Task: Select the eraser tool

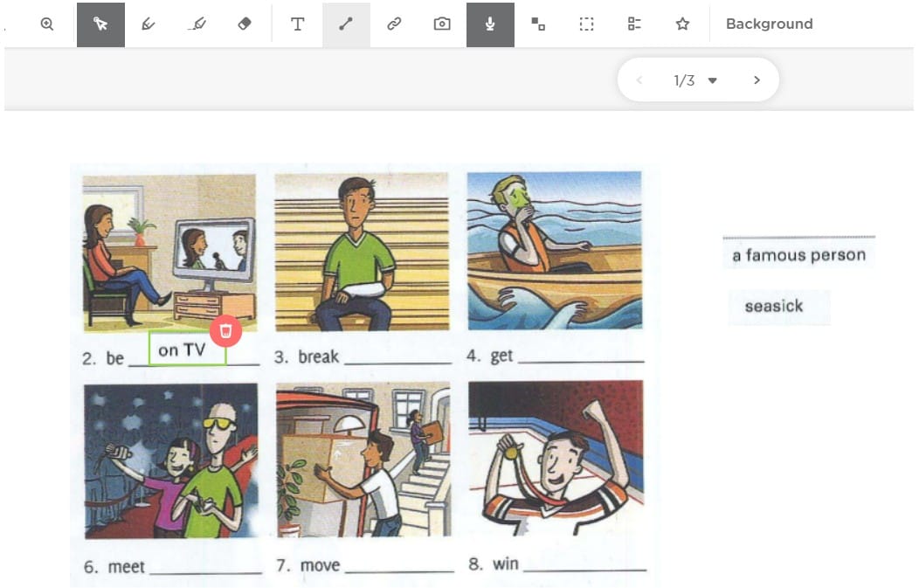Action: coord(245,24)
